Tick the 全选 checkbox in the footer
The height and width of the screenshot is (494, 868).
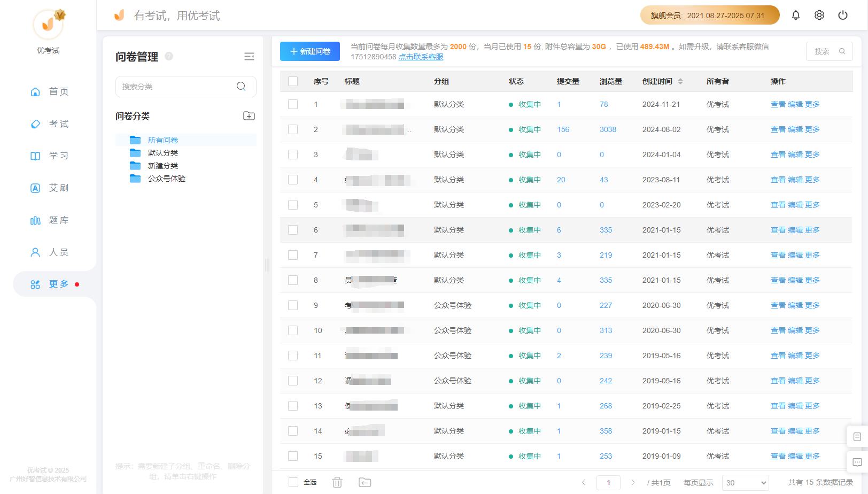pos(293,482)
